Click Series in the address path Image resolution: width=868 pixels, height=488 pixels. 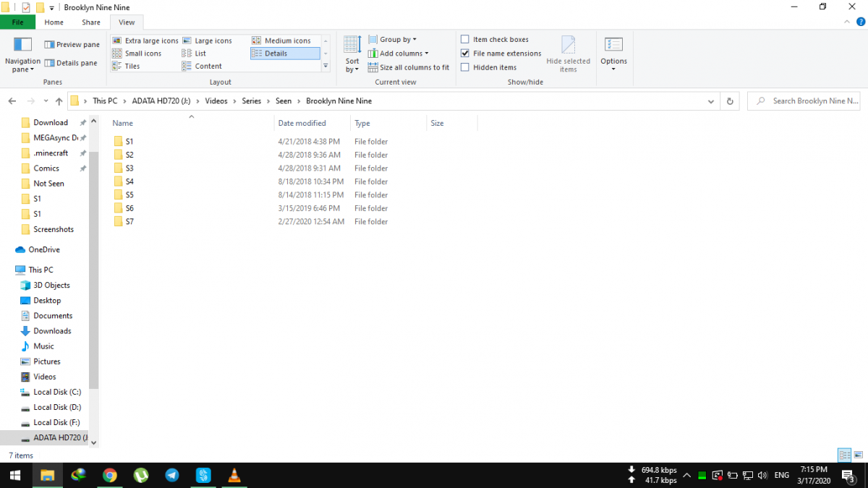tap(251, 101)
